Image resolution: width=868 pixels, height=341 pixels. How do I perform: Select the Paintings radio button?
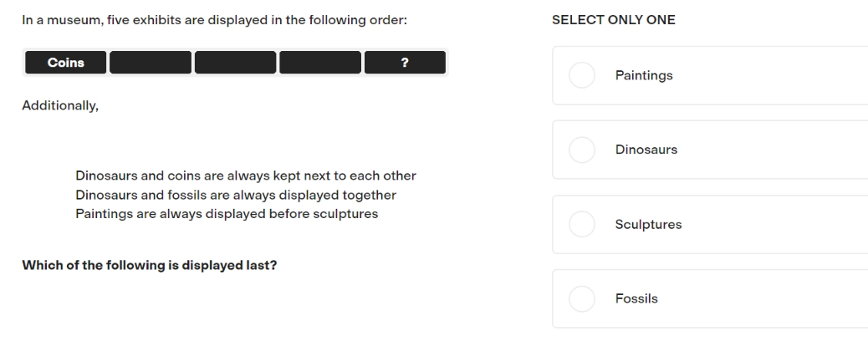coord(582,75)
